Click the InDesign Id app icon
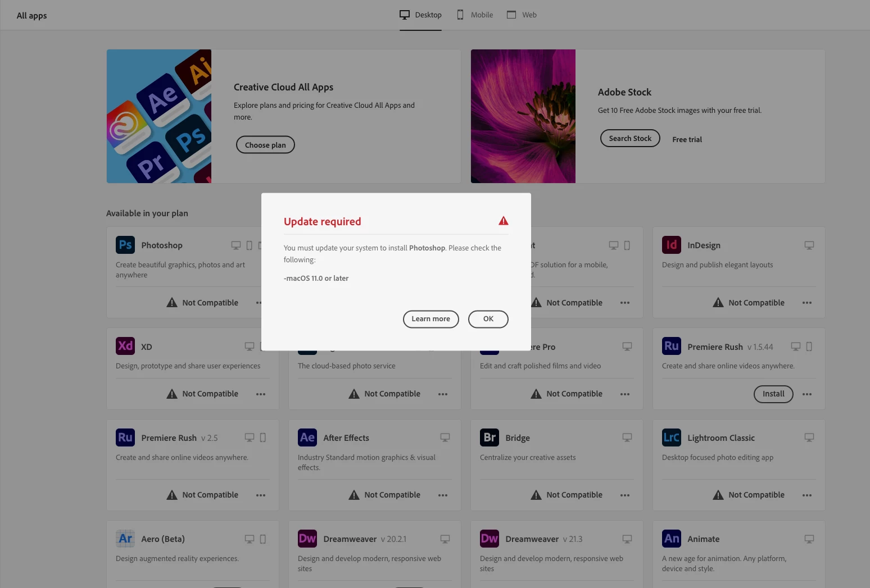The height and width of the screenshot is (588, 870). pos(672,245)
